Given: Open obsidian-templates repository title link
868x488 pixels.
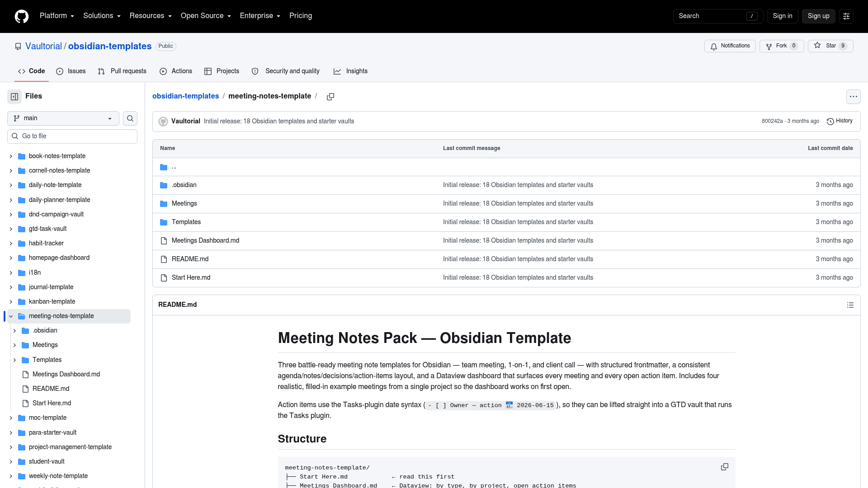Looking at the screenshot, I should pyautogui.click(x=110, y=47).
